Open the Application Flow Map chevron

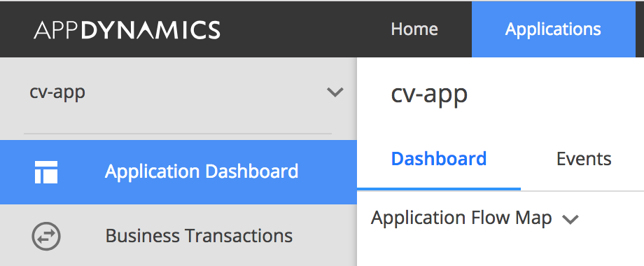click(x=570, y=220)
